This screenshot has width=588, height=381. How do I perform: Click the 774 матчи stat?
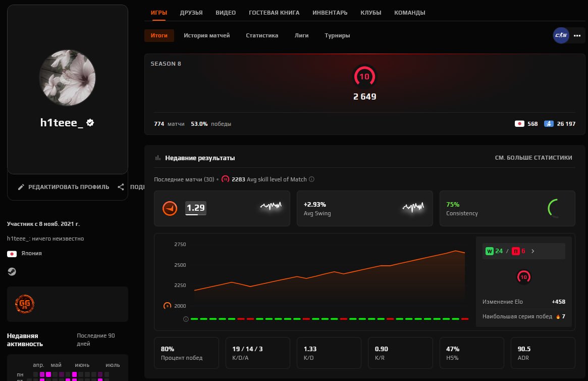point(169,124)
